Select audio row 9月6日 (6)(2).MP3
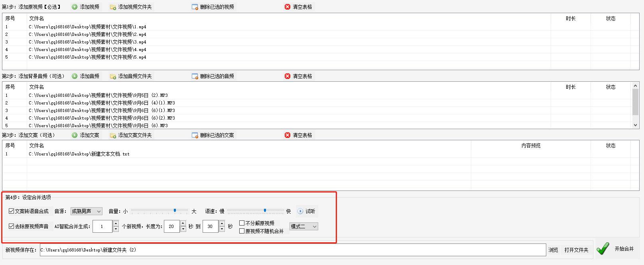 coord(317,118)
